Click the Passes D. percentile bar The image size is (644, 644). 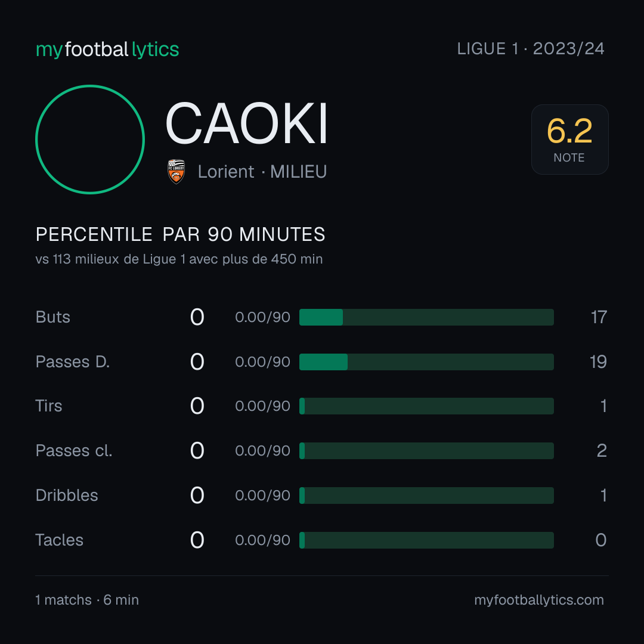pyautogui.click(x=426, y=362)
